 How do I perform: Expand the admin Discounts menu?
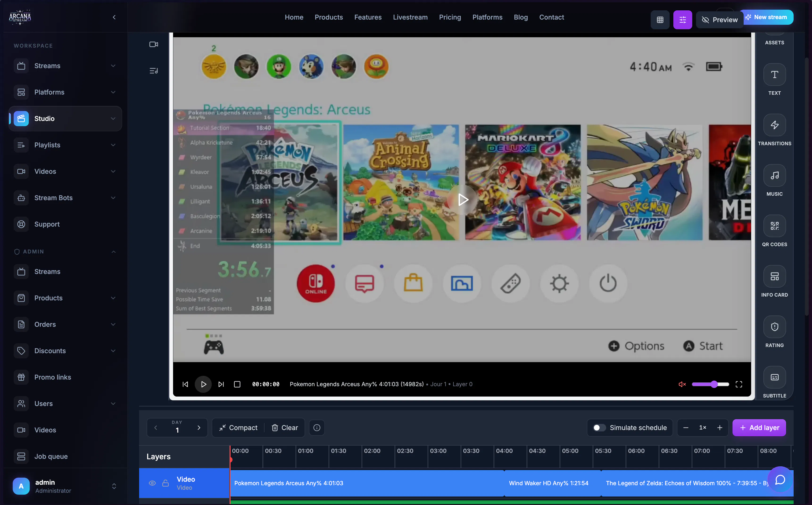click(113, 351)
